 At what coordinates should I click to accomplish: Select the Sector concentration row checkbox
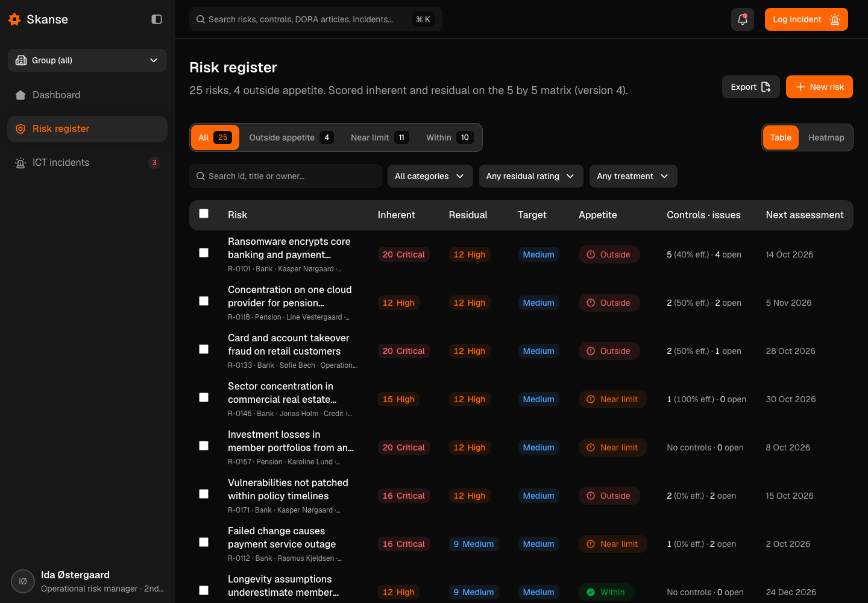pyautogui.click(x=204, y=397)
